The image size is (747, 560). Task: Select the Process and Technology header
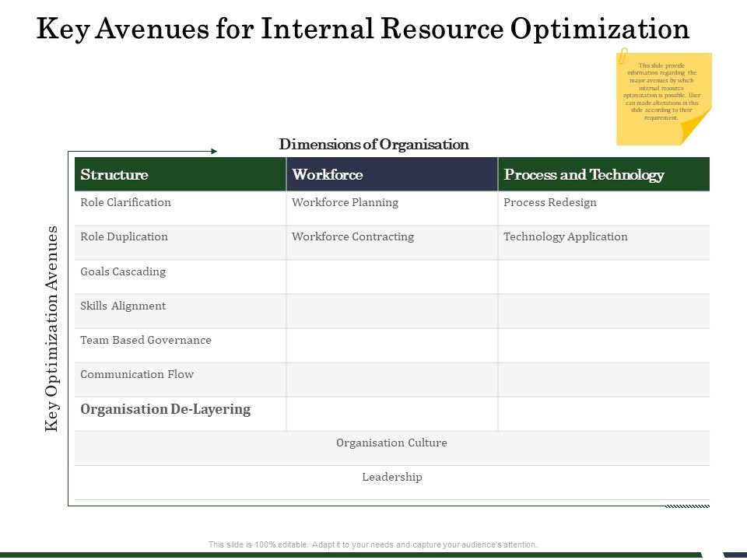pyautogui.click(x=584, y=175)
